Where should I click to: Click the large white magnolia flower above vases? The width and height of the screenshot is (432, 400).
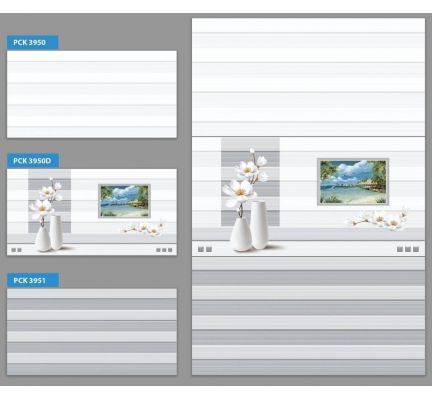pyautogui.click(x=239, y=193)
